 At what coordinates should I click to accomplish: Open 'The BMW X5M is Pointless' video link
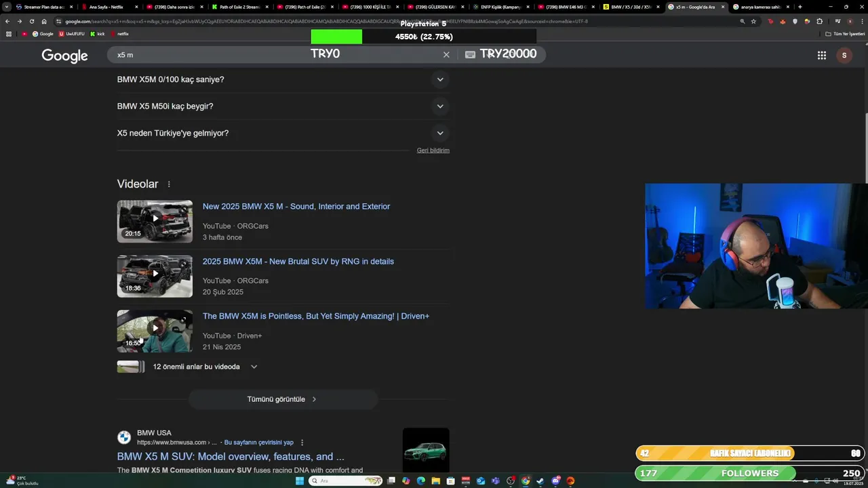point(316,316)
